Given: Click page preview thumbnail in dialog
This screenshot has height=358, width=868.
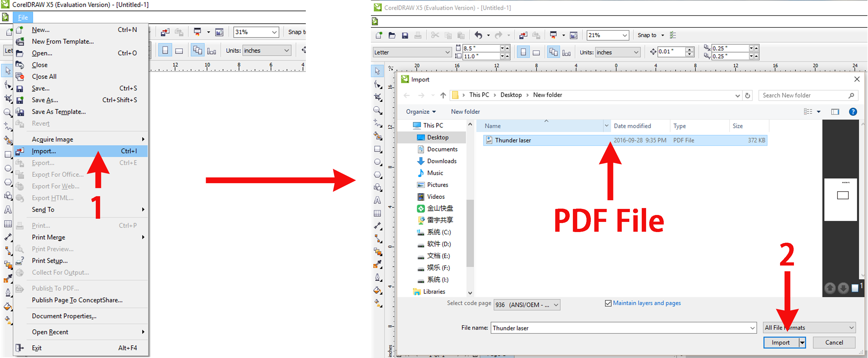Looking at the screenshot, I should 841,200.
